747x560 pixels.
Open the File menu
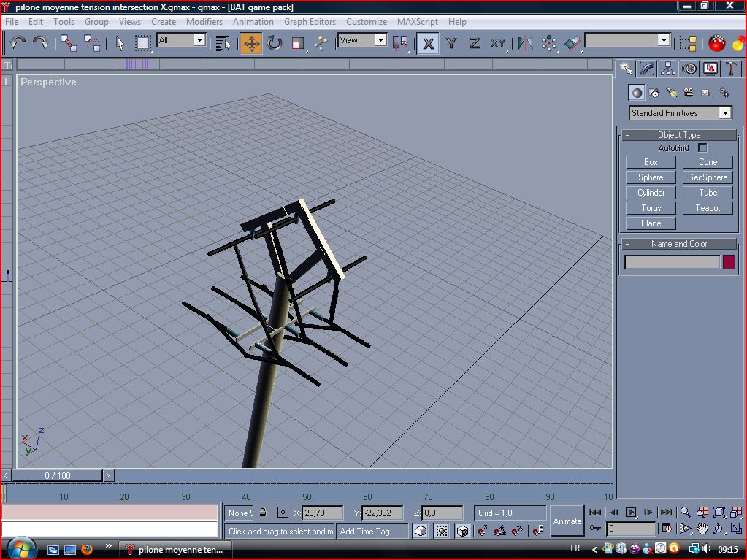(x=12, y=22)
